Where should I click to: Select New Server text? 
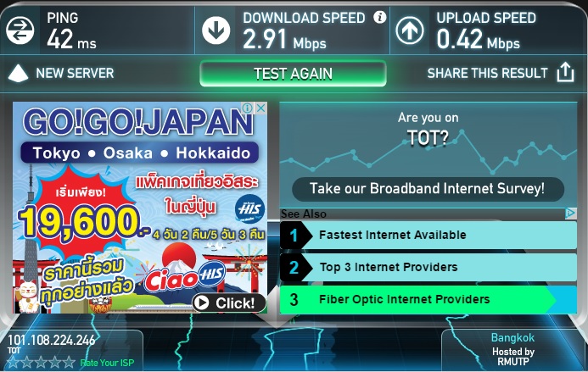pos(75,73)
